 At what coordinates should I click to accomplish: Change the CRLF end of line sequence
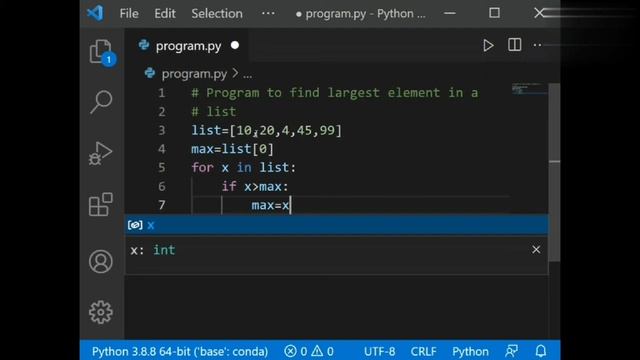(423, 351)
